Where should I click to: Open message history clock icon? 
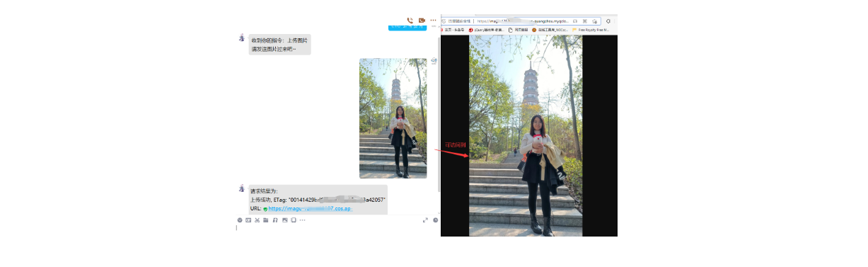coord(435,220)
